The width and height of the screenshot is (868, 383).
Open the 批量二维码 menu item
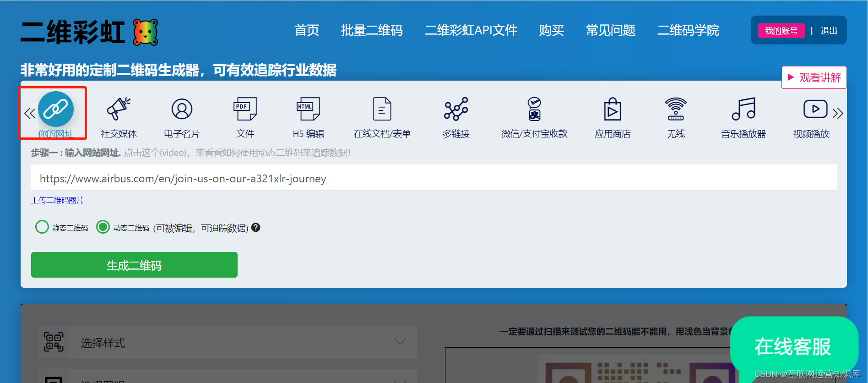pos(372,30)
